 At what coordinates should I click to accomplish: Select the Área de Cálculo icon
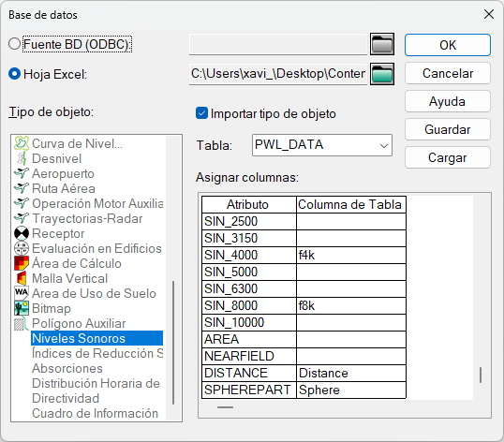pos(22,263)
